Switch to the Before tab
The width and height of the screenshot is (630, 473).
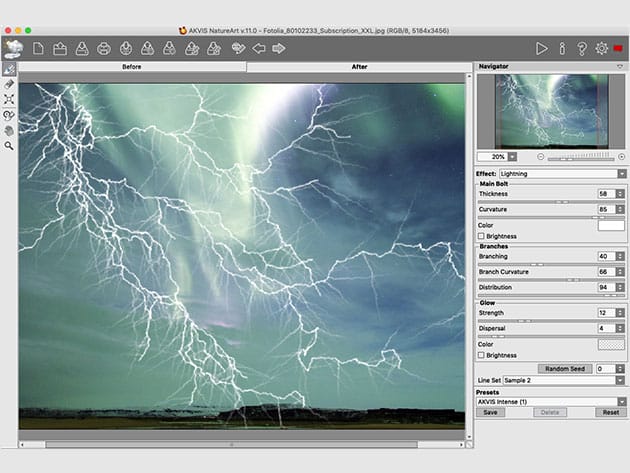[x=132, y=67]
